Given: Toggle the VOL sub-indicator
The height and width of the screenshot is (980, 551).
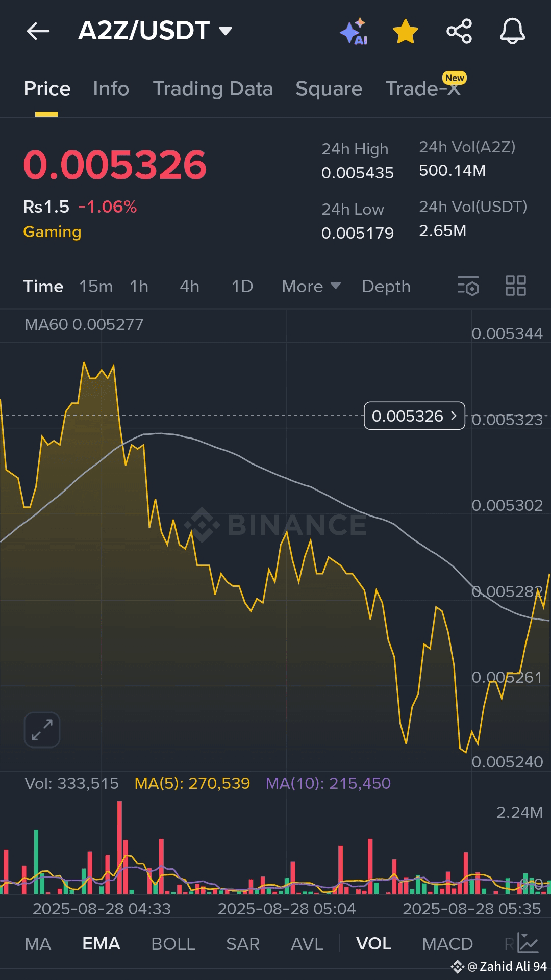Looking at the screenshot, I should (373, 944).
